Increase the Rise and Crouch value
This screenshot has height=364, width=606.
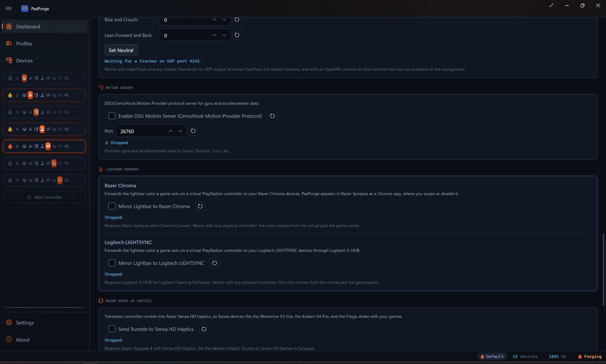point(214,20)
